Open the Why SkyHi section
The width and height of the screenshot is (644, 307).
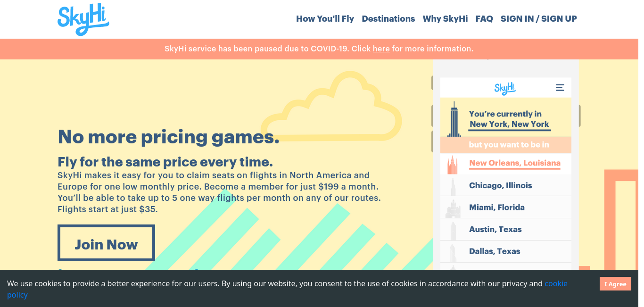446,19
